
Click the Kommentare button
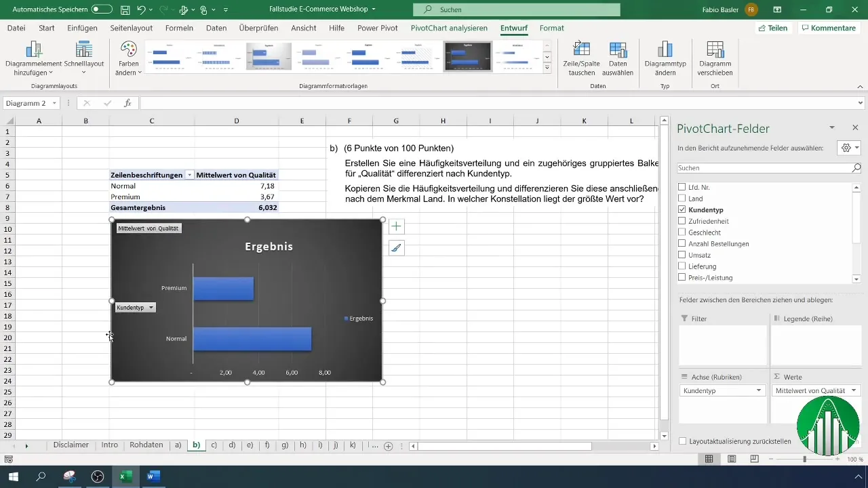tap(828, 28)
